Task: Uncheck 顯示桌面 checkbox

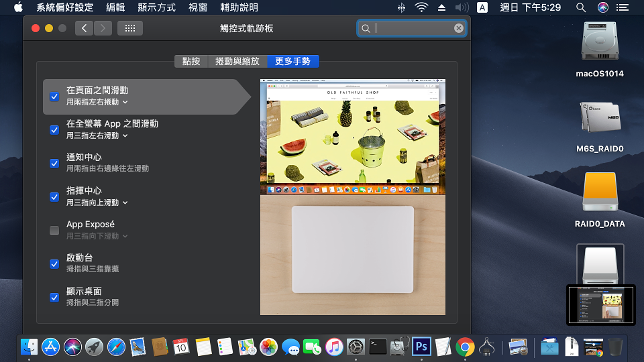Action: coord(54,298)
